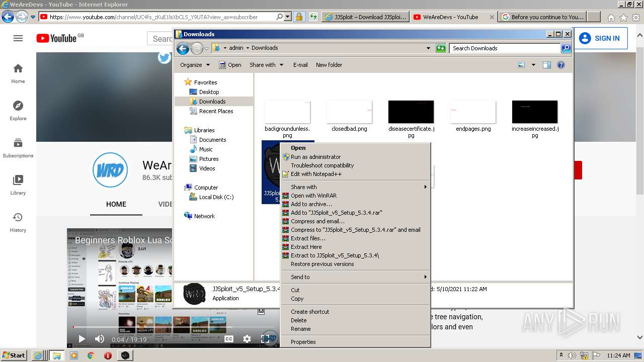Go to YouTube Home in sidebar
The width and height of the screenshot is (644, 362).
[18, 73]
